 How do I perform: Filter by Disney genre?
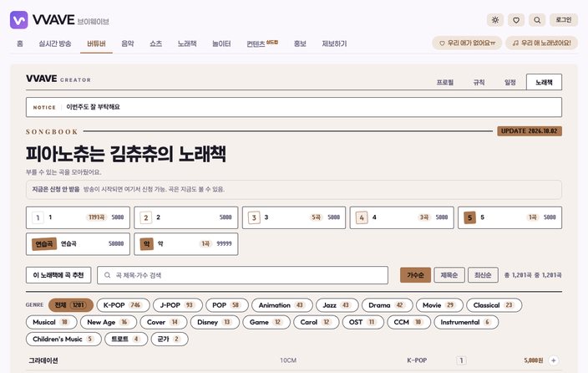tap(215, 322)
